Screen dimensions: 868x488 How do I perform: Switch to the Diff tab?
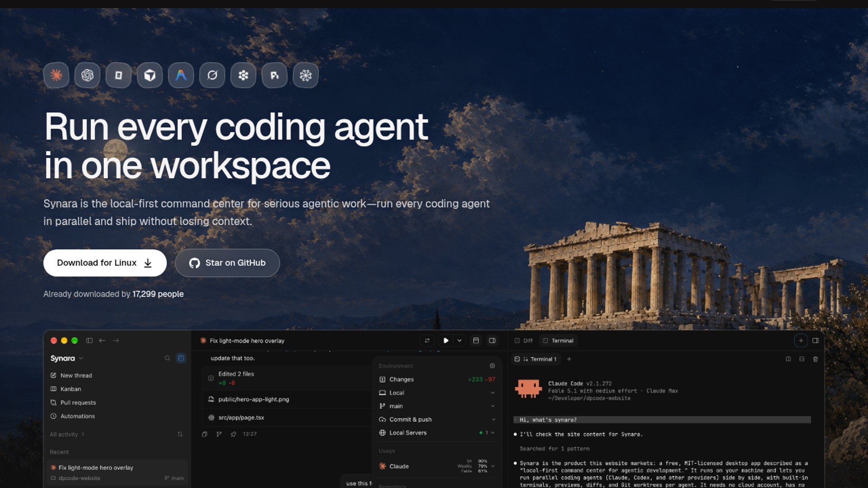[x=524, y=341]
